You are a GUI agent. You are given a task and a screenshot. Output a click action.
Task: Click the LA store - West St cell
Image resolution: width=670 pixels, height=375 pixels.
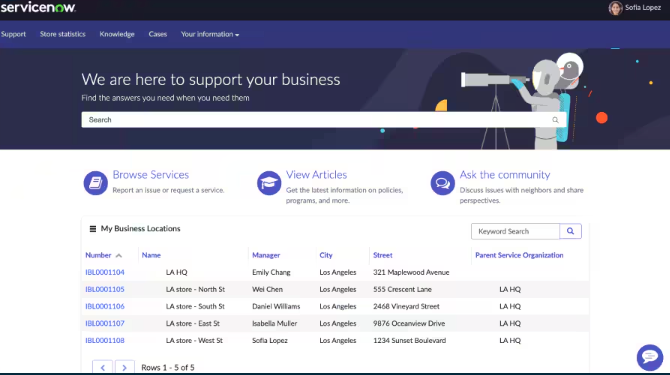tap(194, 340)
